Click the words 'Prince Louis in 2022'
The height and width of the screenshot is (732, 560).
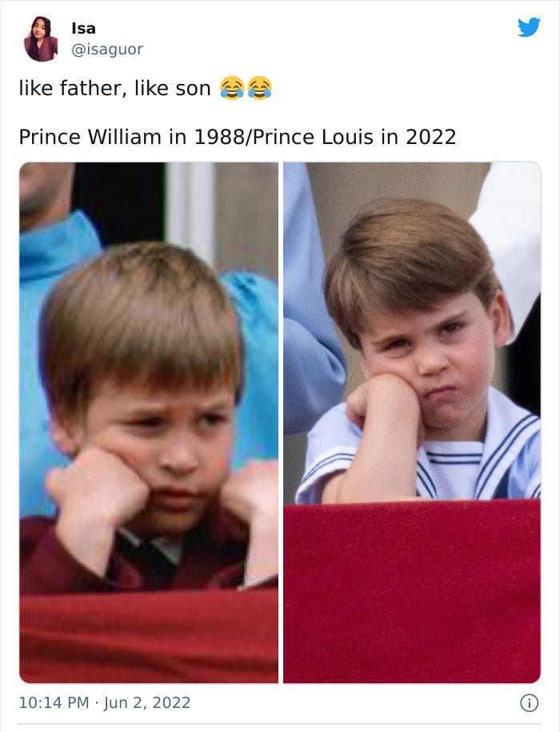coord(354,137)
